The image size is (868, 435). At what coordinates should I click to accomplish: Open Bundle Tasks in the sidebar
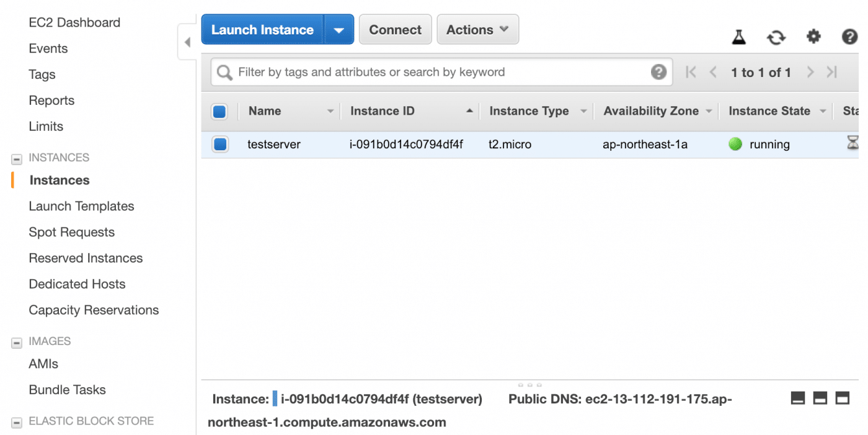67,390
